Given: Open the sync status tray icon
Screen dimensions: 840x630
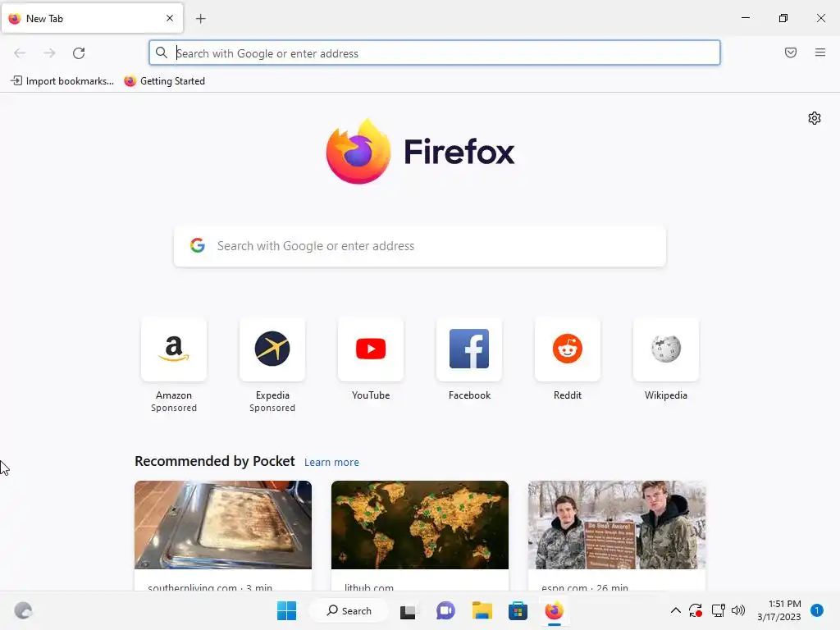Looking at the screenshot, I should (x=696, y=610).
